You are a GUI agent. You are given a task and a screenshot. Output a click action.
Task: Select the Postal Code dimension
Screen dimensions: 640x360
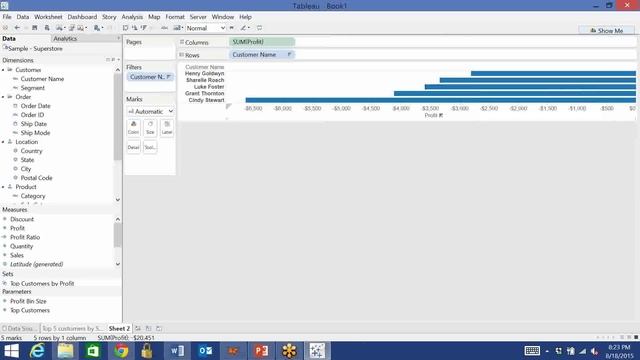(x=36, y=178)
